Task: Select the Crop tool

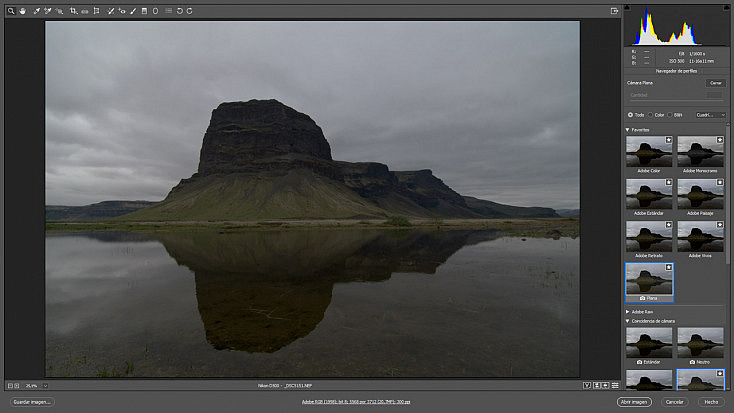Action: tap(73, 11)
